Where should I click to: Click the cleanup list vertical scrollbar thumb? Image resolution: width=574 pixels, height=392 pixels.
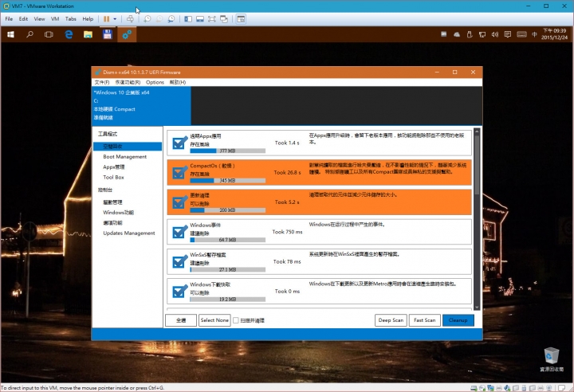pyautogui.click(x=477, y=165)
